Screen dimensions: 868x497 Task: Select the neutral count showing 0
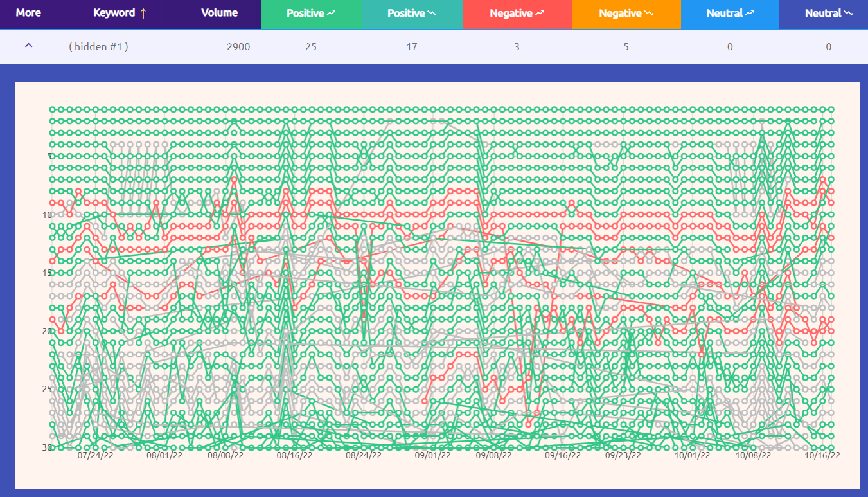(730, 46)
